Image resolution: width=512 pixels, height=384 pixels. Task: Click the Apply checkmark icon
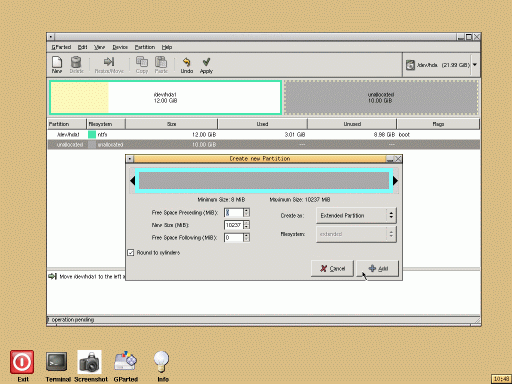206,64
